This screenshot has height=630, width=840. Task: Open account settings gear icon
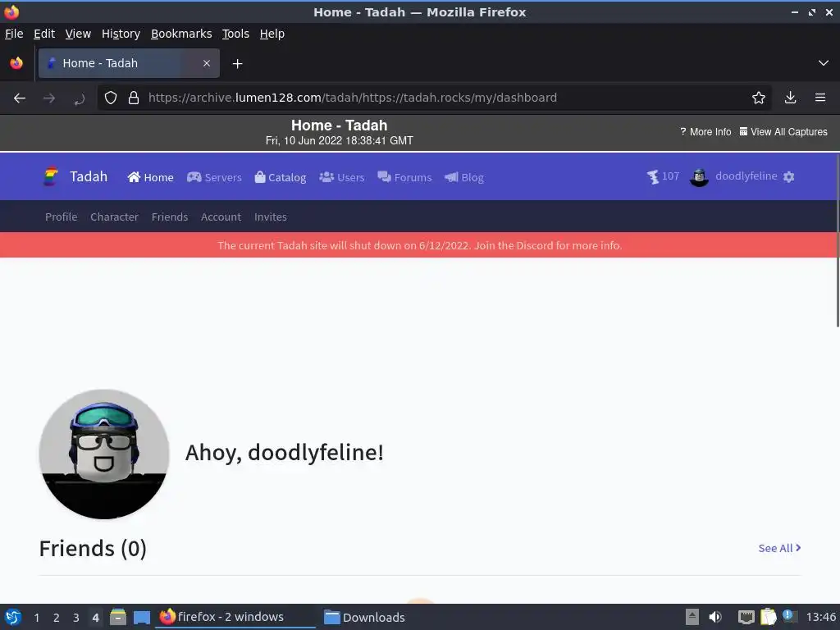[788, 177]
